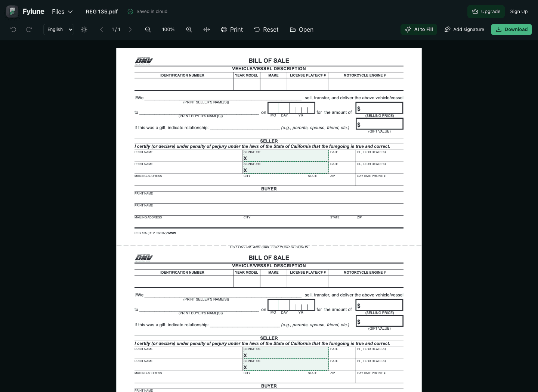This screenshot has width=538, height=392.
Task: Click the Reset button
Action: click(x=266, y=29)
